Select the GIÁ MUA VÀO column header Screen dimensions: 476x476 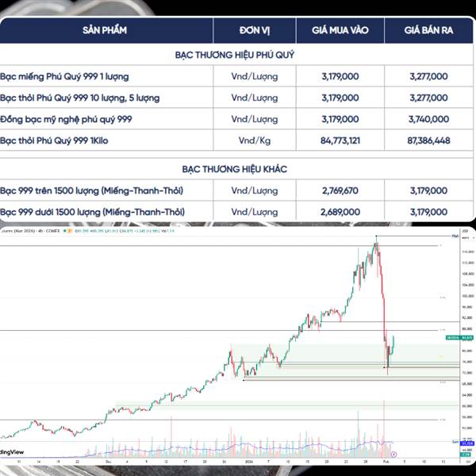[x=340, y=30]
